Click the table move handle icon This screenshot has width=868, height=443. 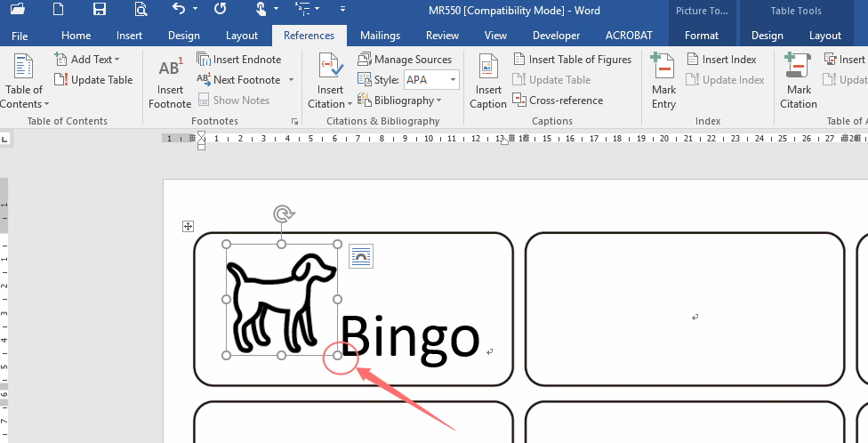189,226
